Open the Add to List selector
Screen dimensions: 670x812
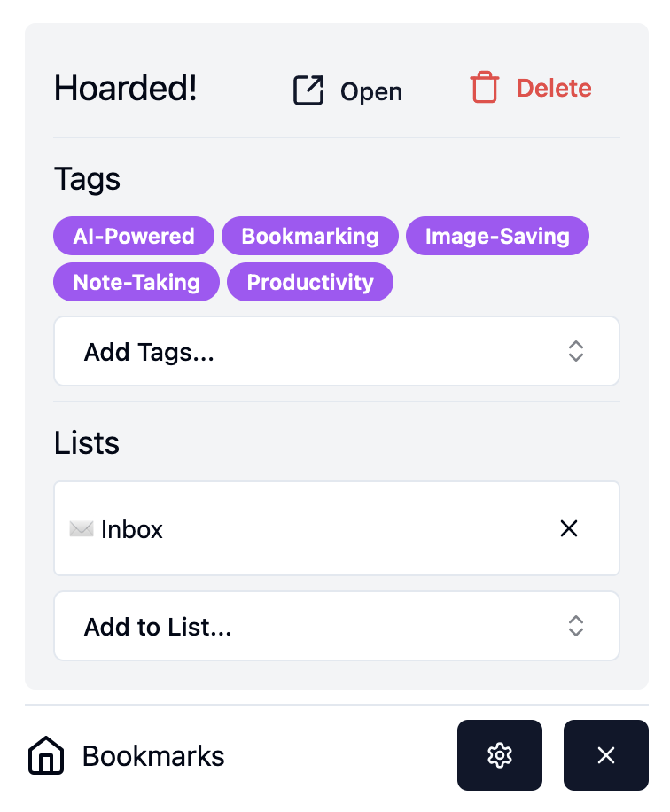click(336, 626)
